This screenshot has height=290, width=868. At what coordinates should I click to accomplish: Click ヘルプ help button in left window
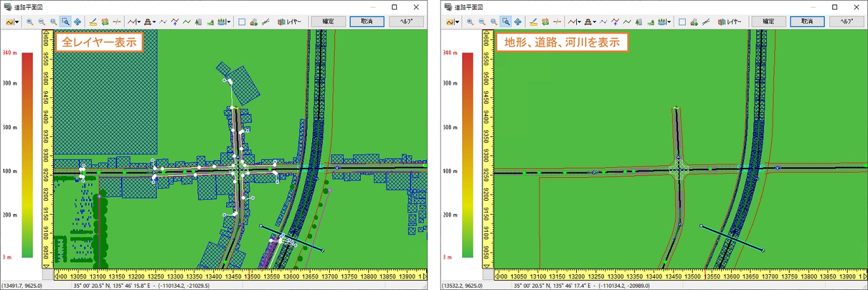(406, 21)
